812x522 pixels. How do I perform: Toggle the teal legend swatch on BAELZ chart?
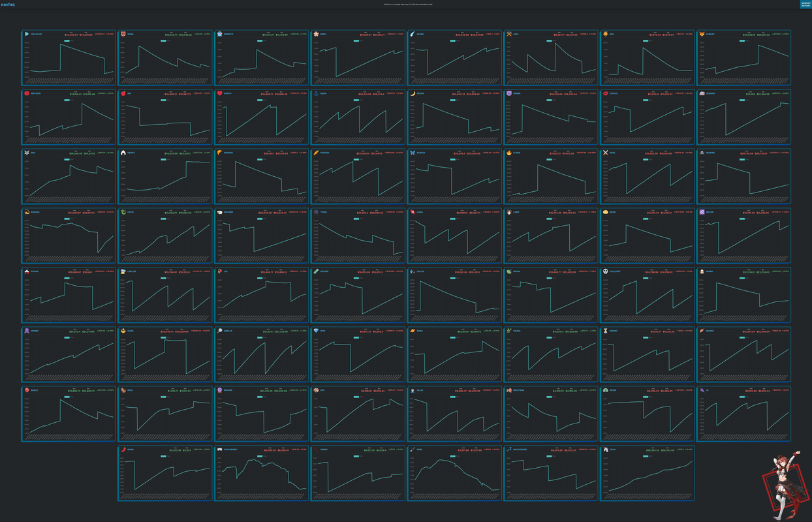[x=67, y=397]
